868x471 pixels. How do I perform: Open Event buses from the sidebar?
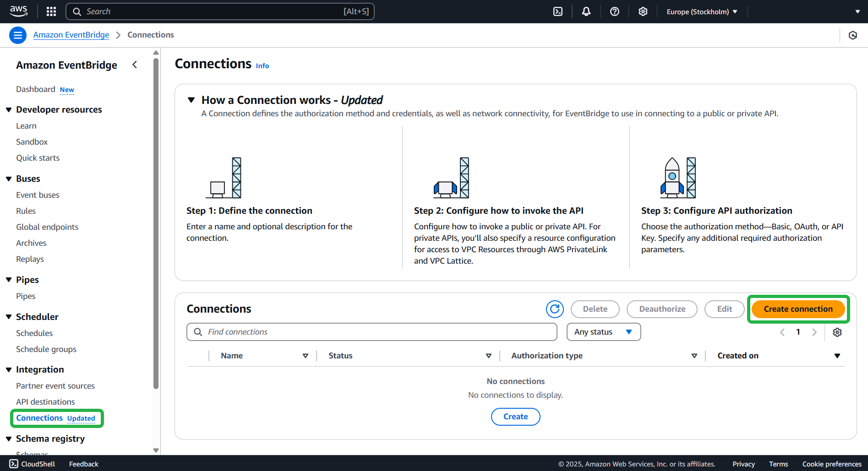pos(38,195)
